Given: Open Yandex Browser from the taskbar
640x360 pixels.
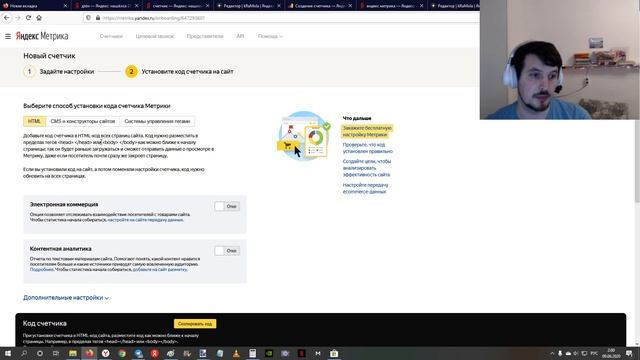Looking at the screenshot, I should [x=105, y=353].
